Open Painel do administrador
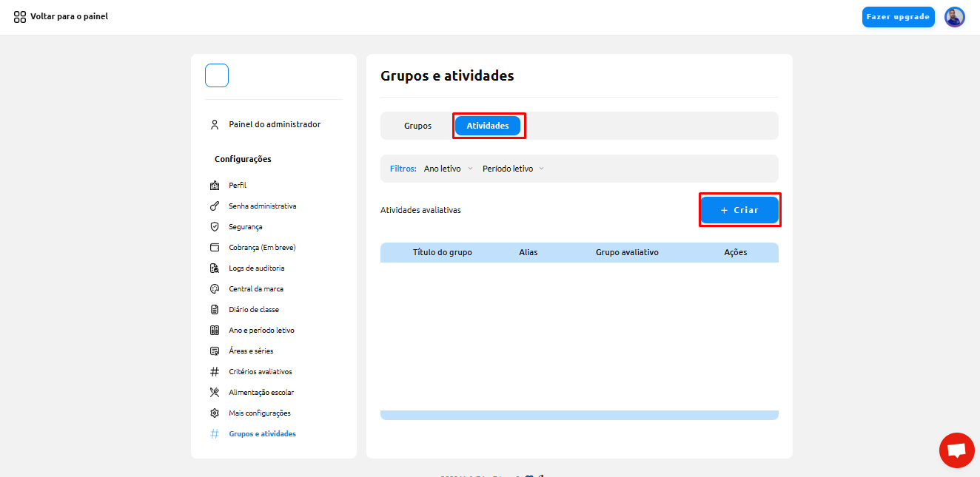Image resolution: width=980 pixels, height=477 pixels. [275, 125]
